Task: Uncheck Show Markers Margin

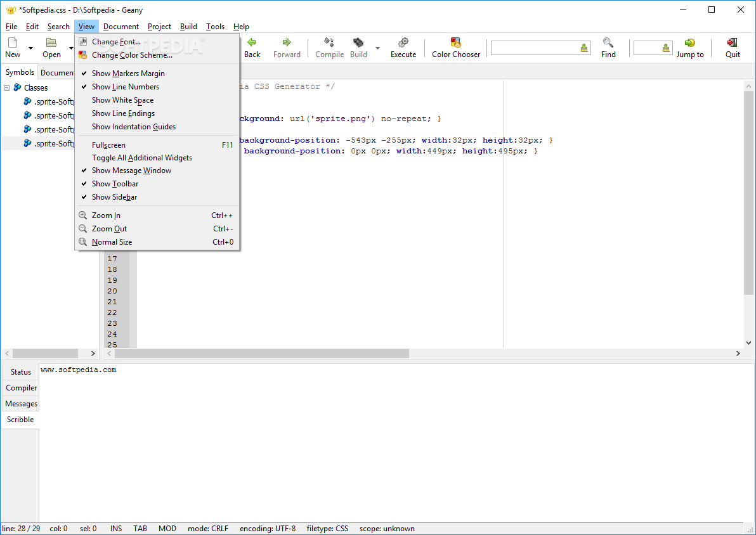Action: (157, 74)
